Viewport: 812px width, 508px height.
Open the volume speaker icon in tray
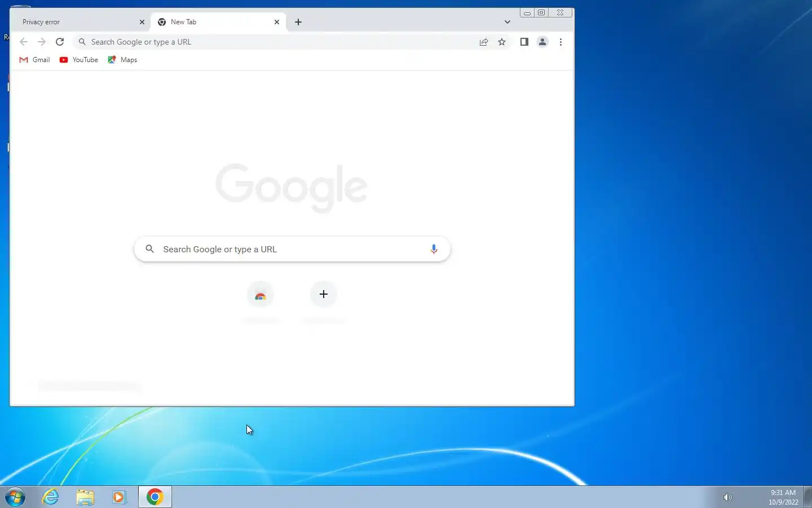point(727,497)
